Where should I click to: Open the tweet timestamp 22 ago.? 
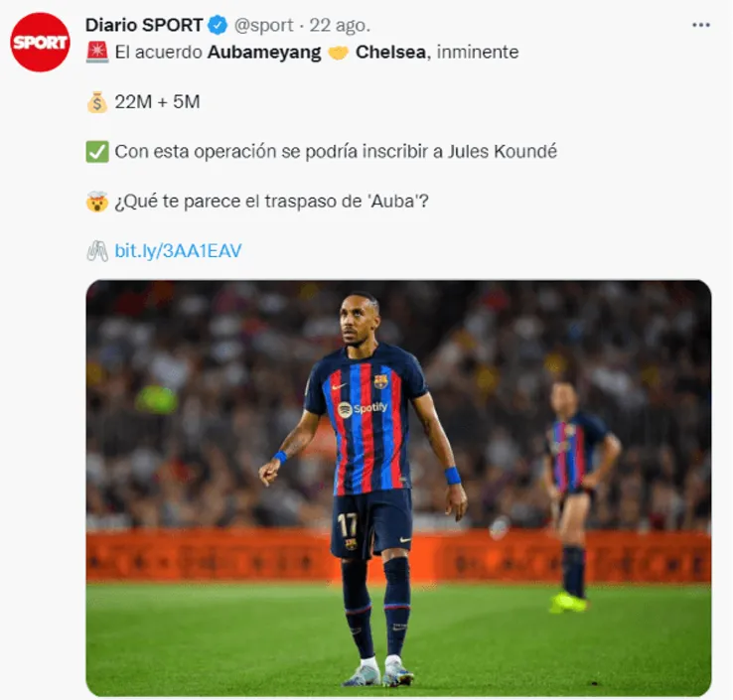(340, 25)
